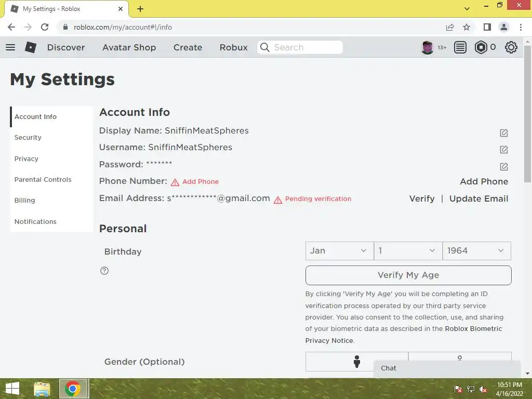
Task: Open the Chat panel
Action: 447,368
